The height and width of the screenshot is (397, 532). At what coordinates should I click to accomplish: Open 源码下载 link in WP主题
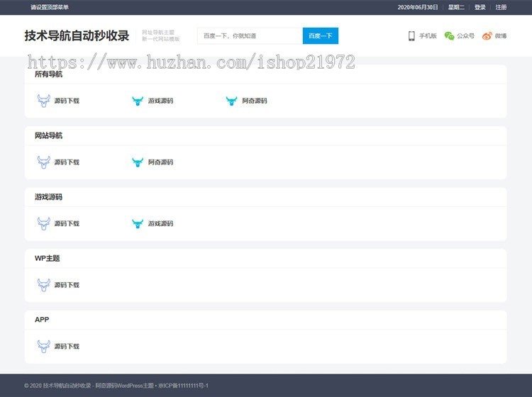(x=67, y=285)
